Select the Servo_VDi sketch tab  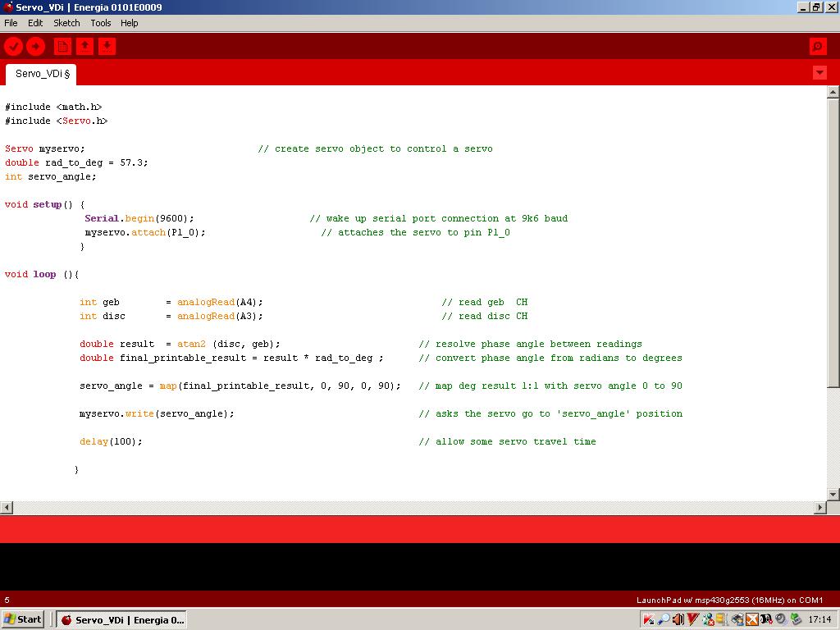(x=42, y=74)
